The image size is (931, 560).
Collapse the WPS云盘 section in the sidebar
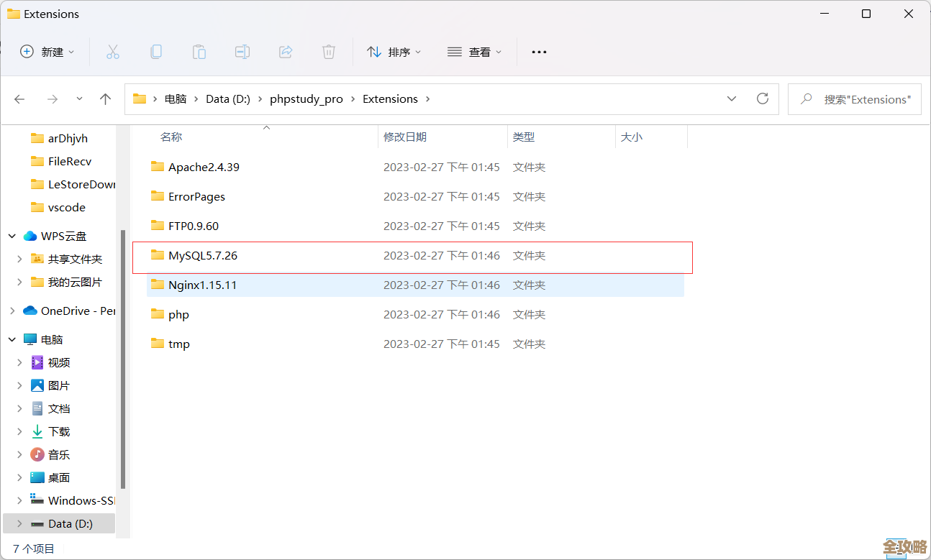click(12, 235)
